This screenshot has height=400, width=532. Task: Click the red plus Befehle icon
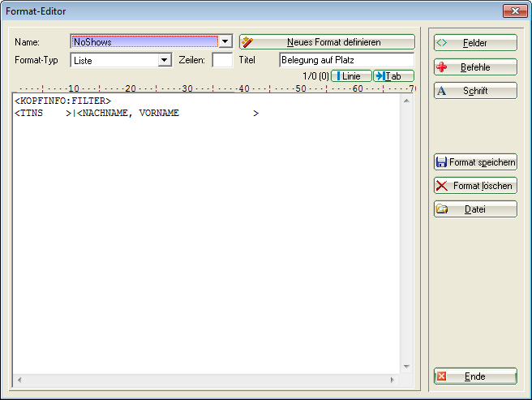click(442, 67)
